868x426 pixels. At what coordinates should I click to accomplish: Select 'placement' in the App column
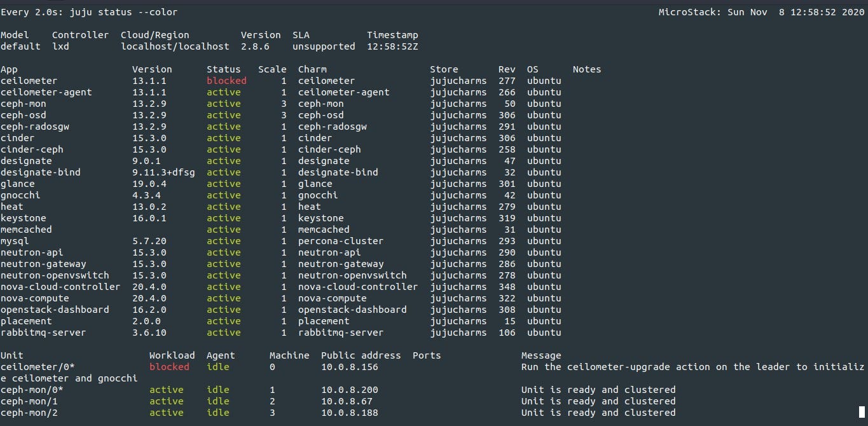[26, 321]
